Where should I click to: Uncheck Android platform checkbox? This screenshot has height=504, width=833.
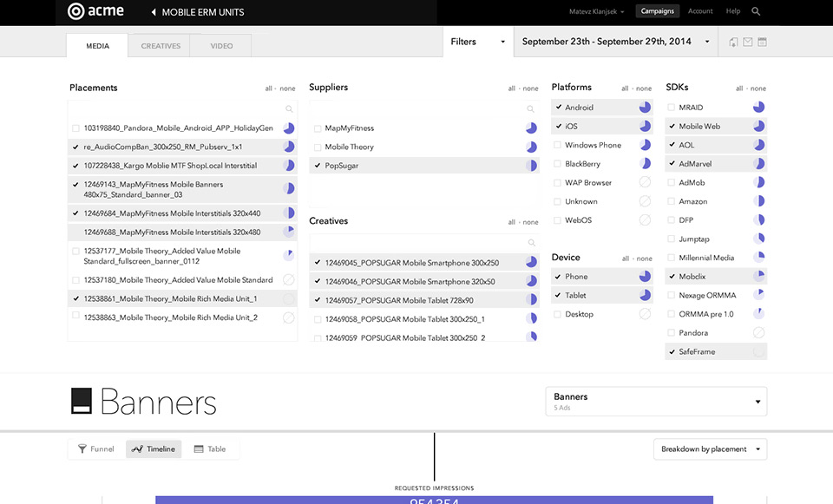tap(558, 108)
